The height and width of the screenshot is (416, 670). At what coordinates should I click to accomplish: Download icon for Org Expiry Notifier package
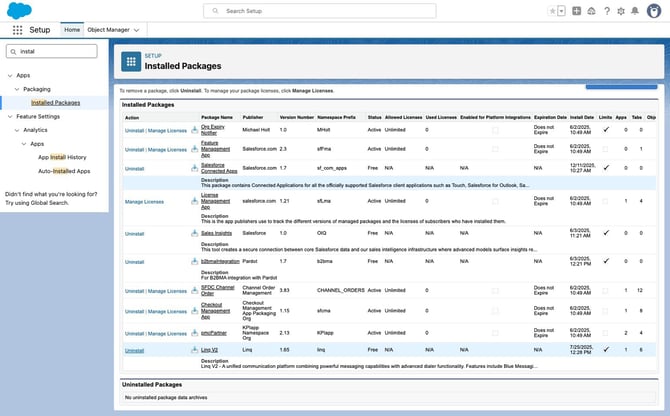pos(194,129)
